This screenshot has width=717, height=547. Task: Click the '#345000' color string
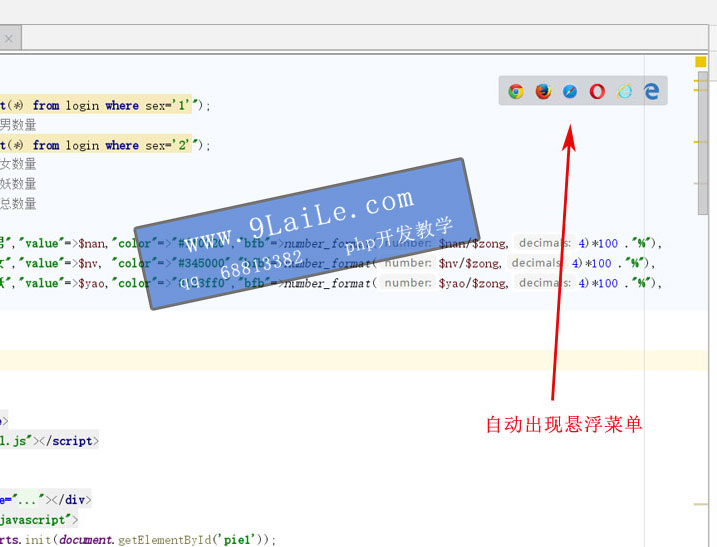(200, 263)
